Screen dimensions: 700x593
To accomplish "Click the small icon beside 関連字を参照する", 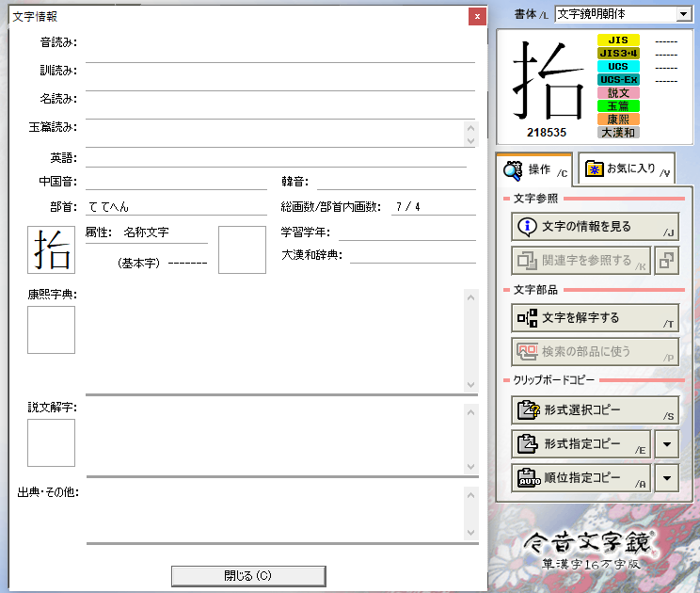I will 666,260.
